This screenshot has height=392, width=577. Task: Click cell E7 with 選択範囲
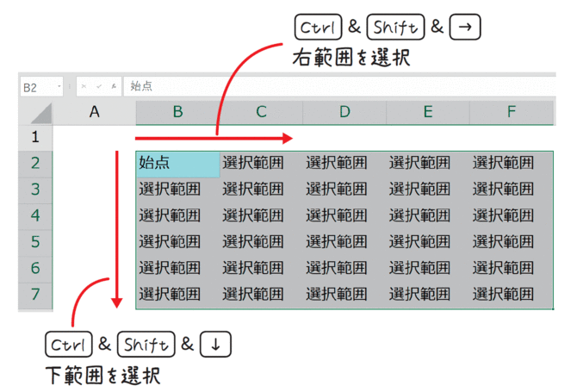coord(428,295)
